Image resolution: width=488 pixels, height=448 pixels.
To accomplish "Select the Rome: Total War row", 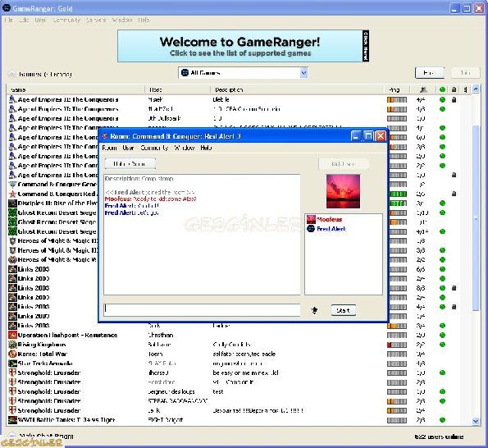I will [x=239, y=354].
